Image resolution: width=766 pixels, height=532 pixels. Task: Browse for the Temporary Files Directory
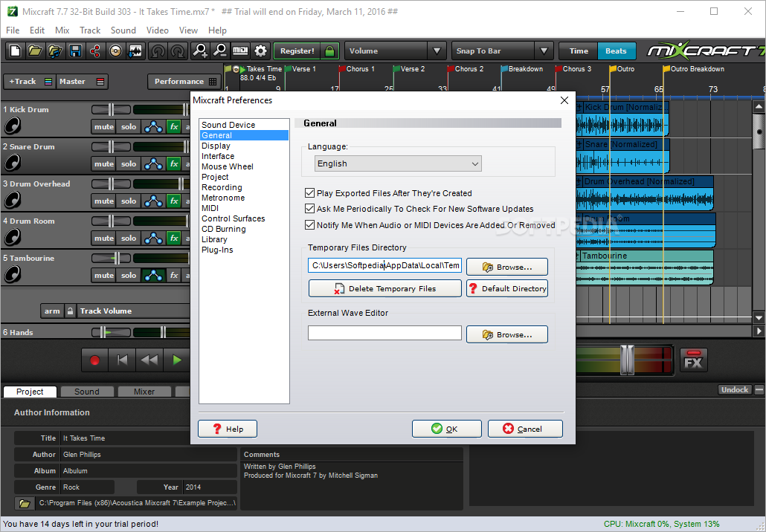[507, 267]
